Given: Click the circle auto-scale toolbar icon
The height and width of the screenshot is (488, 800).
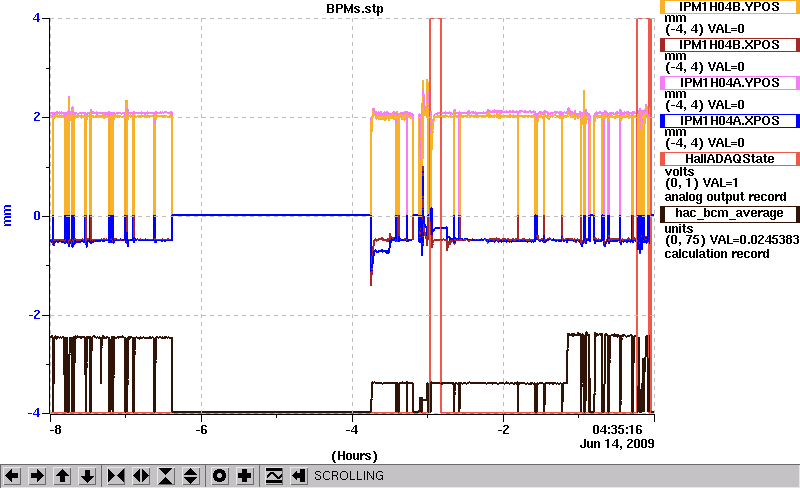Looking at the screenshot, I should pos(219,476).
